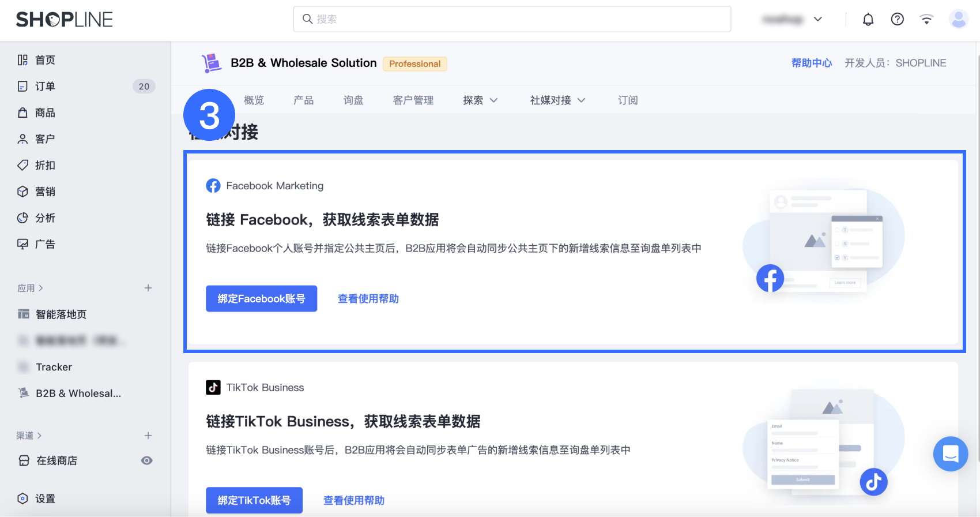The width and height of the screenshot is (980, 517).
Task: Switch to the 订阅 tab
Action: coord(628,100)
